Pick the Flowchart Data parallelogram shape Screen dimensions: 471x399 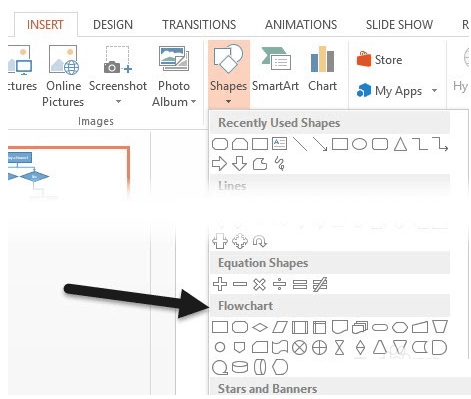pos(280,327)
